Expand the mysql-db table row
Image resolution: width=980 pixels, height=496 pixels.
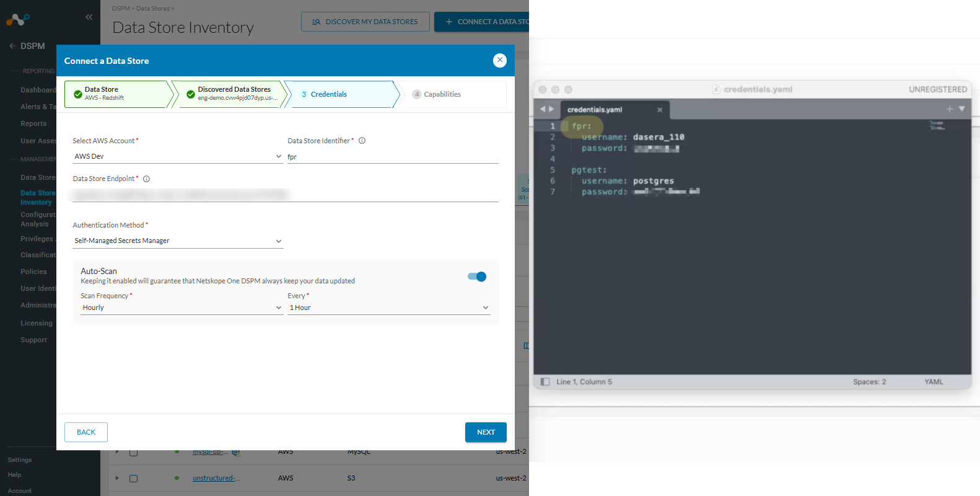click(117, 452)
